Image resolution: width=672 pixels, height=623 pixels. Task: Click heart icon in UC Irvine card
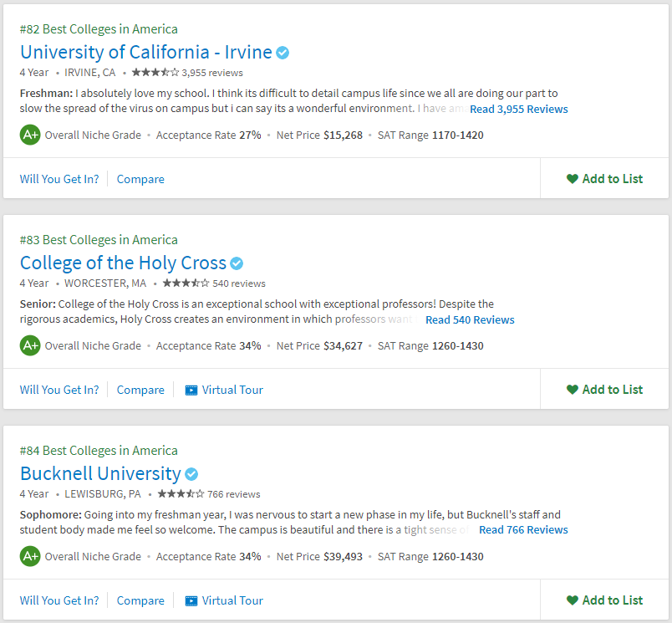[x=573, y=179]
